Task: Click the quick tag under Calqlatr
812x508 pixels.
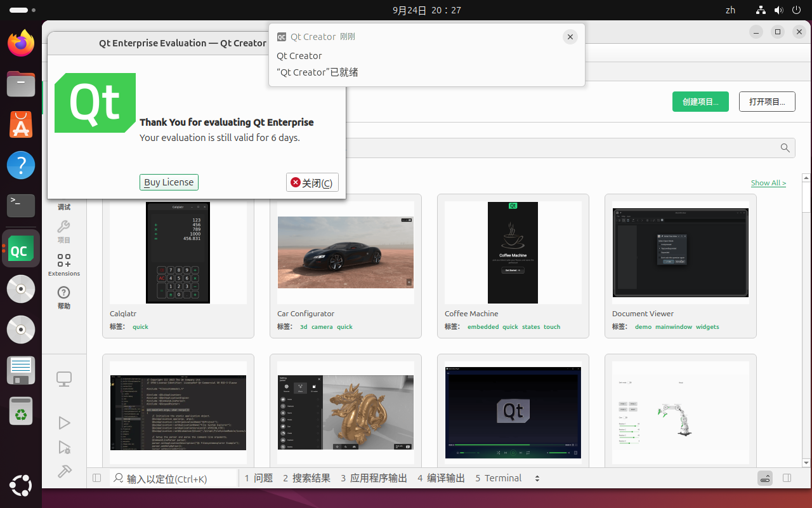Action: click(x=140, y=327)
